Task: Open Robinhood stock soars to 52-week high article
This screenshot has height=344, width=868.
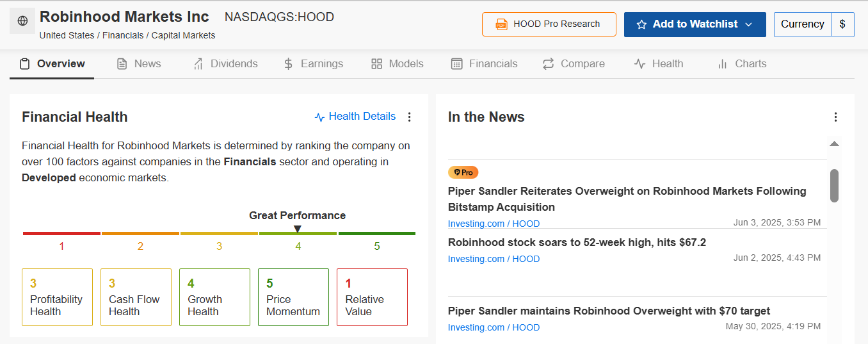Action: coord(577,242)
